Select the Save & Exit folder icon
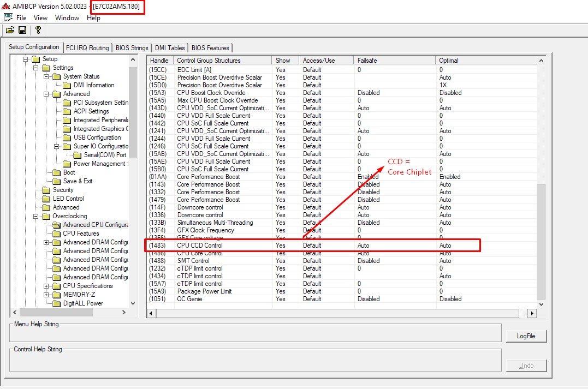 tap(57, 181)
